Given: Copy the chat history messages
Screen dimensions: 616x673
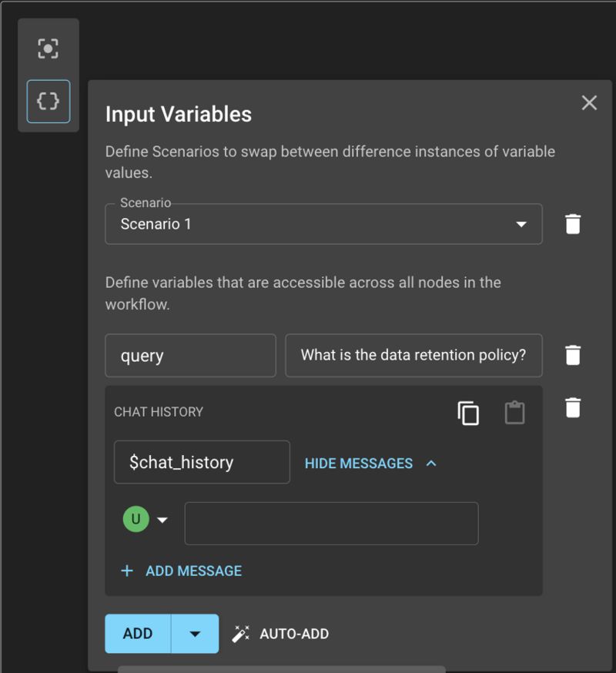Looking at the screenshot, I should click(x=468, y=413).
